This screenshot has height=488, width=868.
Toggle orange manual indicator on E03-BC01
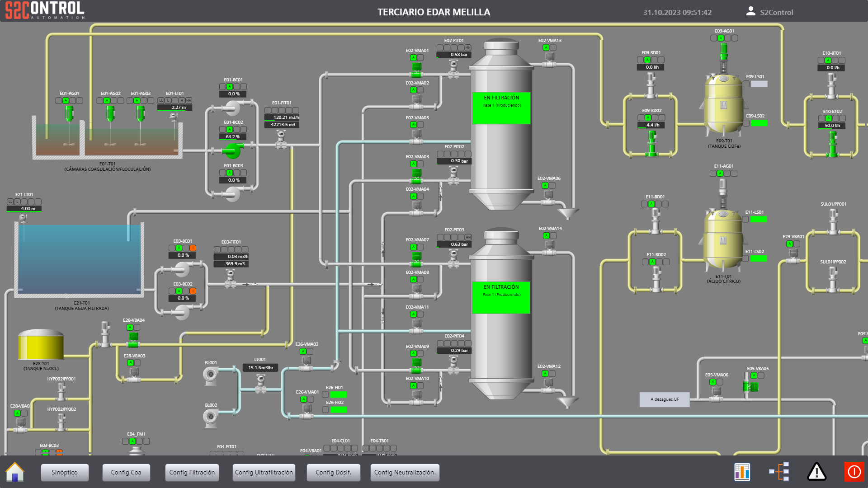pos(193,248)
